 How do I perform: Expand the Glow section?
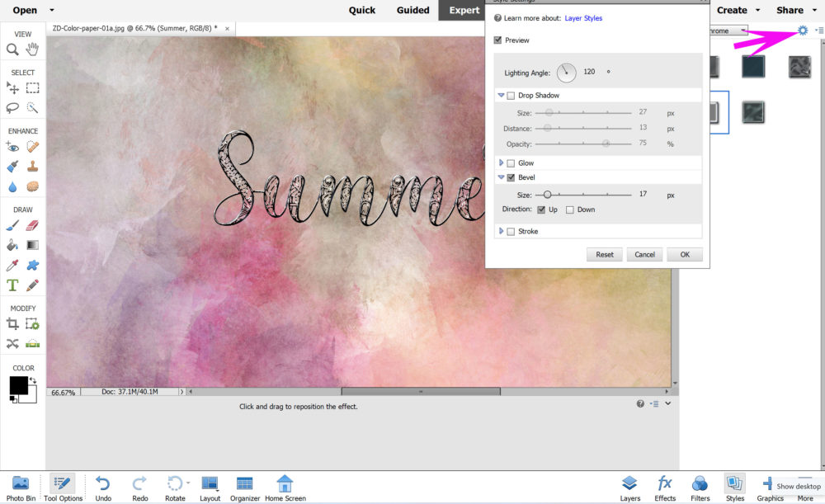coord(501,163)
